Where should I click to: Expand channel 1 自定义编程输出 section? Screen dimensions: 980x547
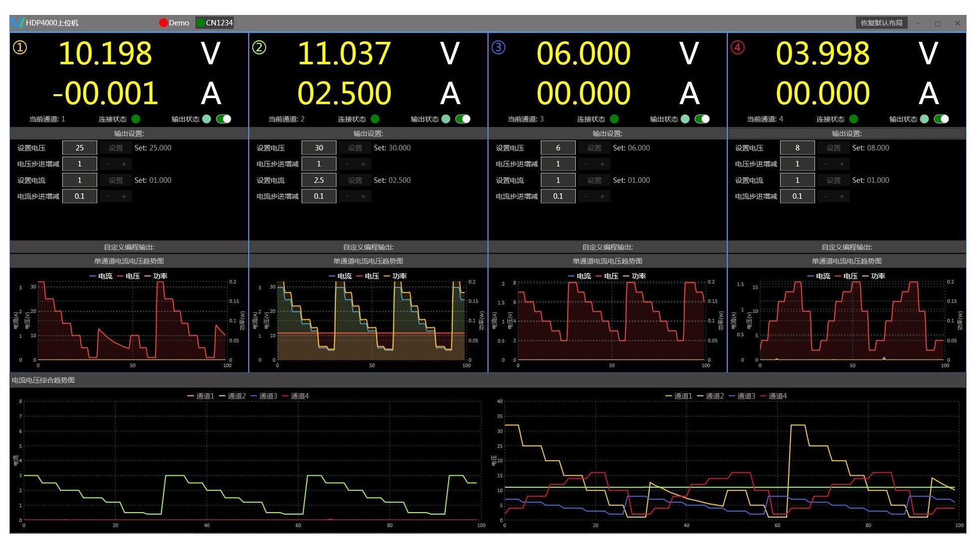129,247
